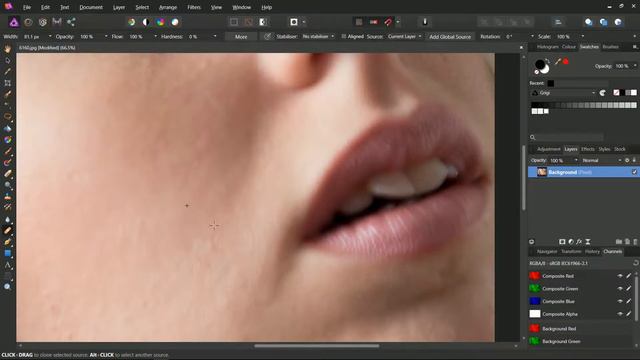640x360 pixels.
Task: Open the Source Current Layer dropdown
Action: (404, 36)
